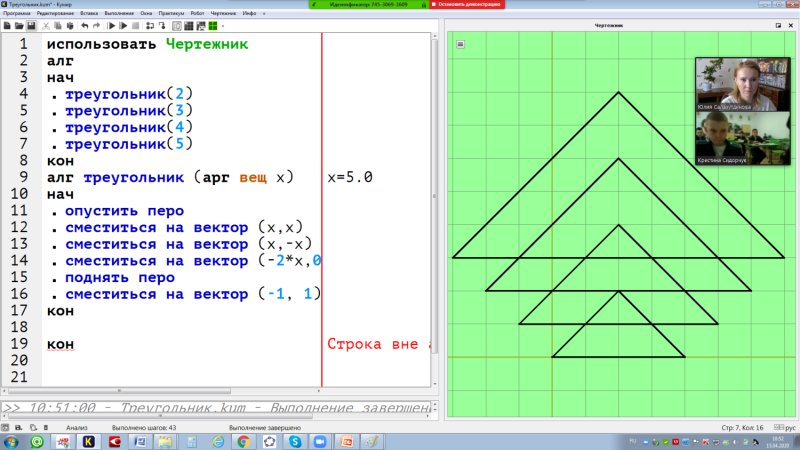Redo the last undone edit
This screenshot has height=450, width=800.
pyautogui.click(x=96, y=26)
